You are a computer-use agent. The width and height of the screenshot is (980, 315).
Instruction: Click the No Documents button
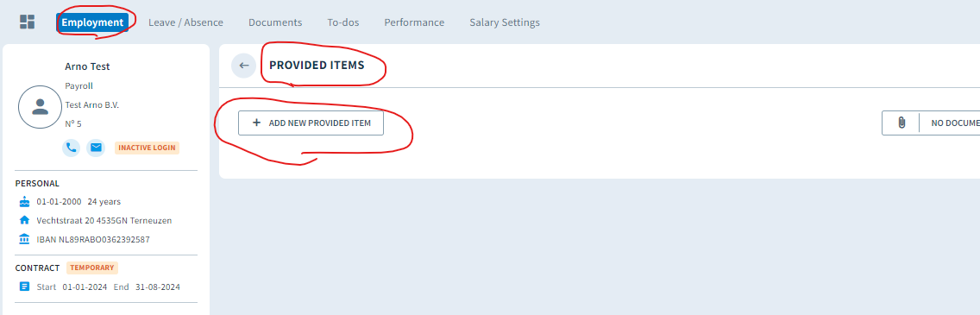coord(931,123)
